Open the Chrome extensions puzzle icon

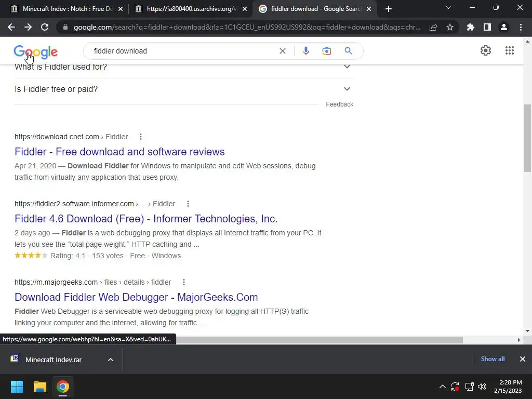(471, 27)
